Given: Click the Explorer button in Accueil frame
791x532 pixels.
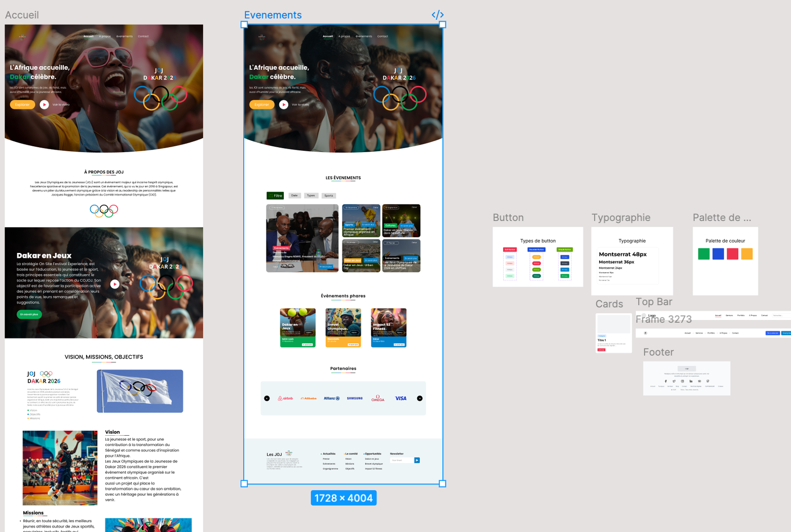Looking at the screenshot, I should coord(22,104).
